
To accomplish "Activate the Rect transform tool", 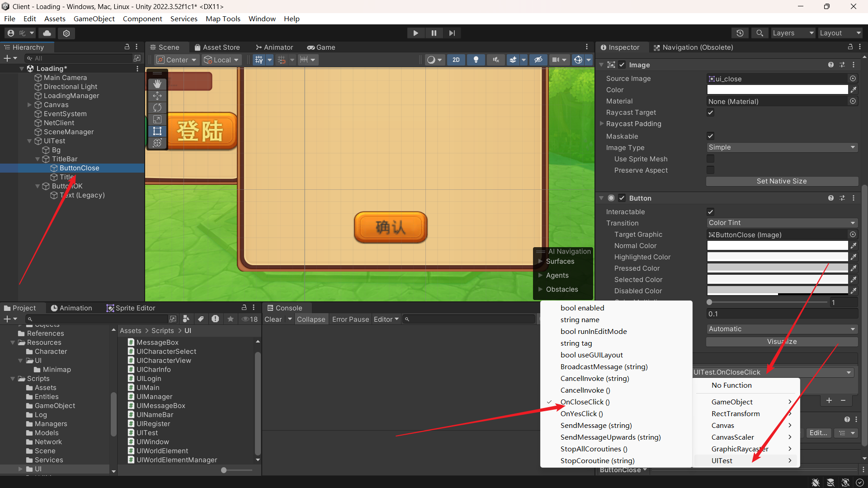I will pos(157,131).
